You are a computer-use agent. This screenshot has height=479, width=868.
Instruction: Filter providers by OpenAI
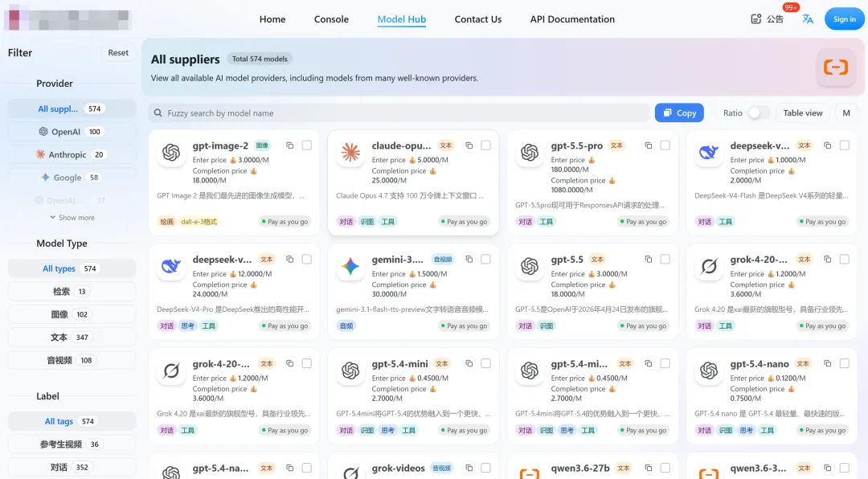click(72, 132)
